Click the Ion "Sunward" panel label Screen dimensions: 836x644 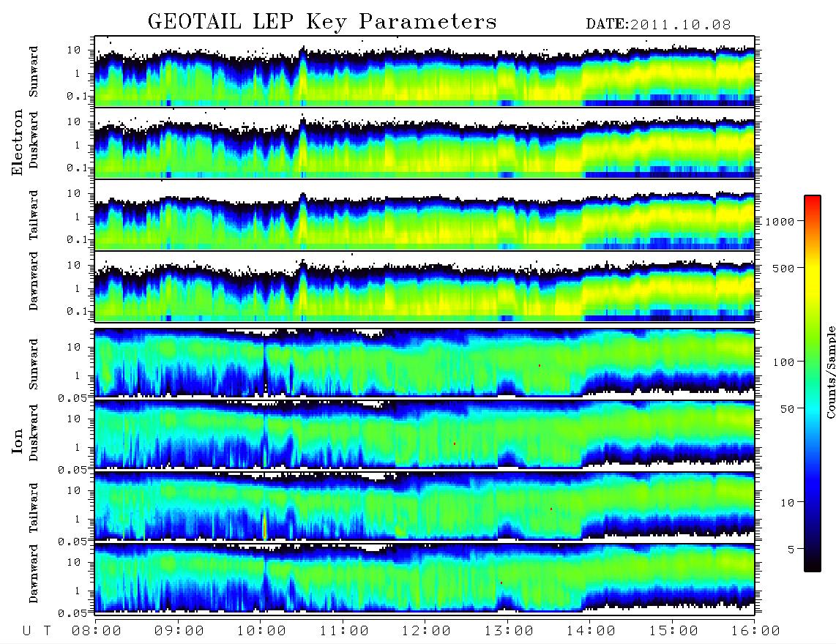point(34,364)
